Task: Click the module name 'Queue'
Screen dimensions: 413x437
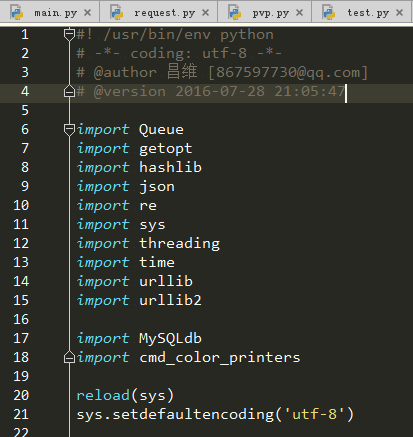Action: (161, 130)
